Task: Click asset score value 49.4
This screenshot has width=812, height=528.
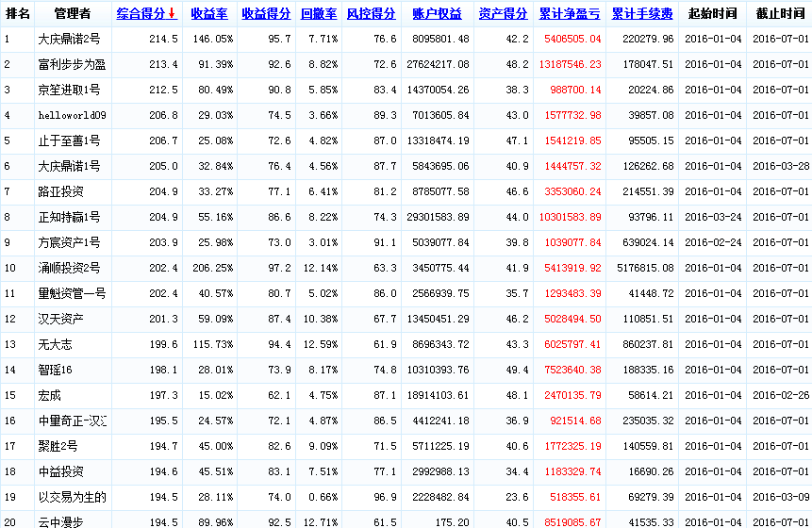Action: [x=518, y=370]
